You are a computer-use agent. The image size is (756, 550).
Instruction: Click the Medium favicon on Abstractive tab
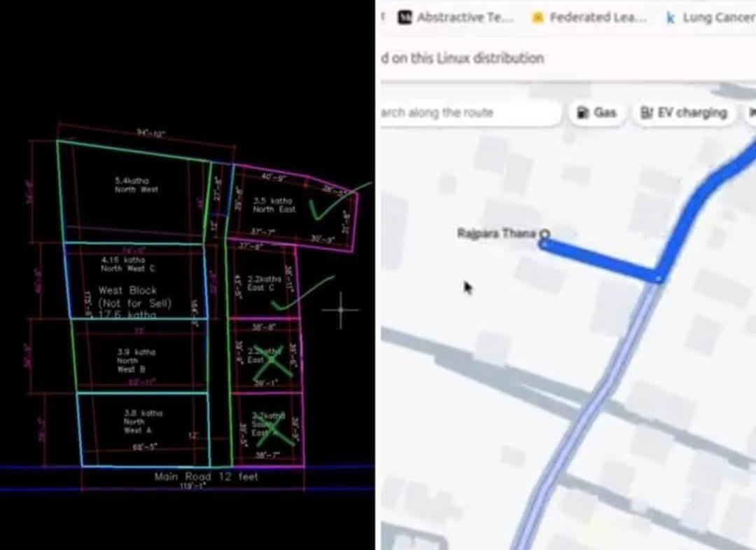point(405,18)
